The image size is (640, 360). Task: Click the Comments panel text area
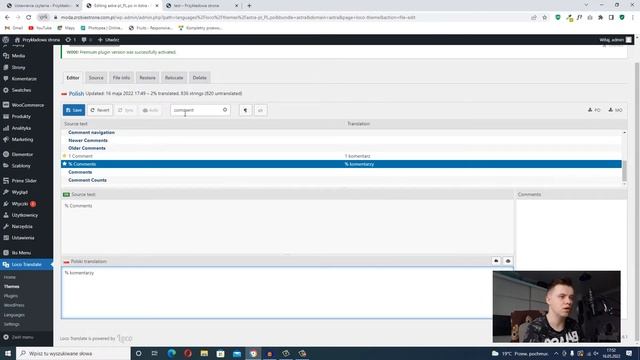(x=571, y=234)
